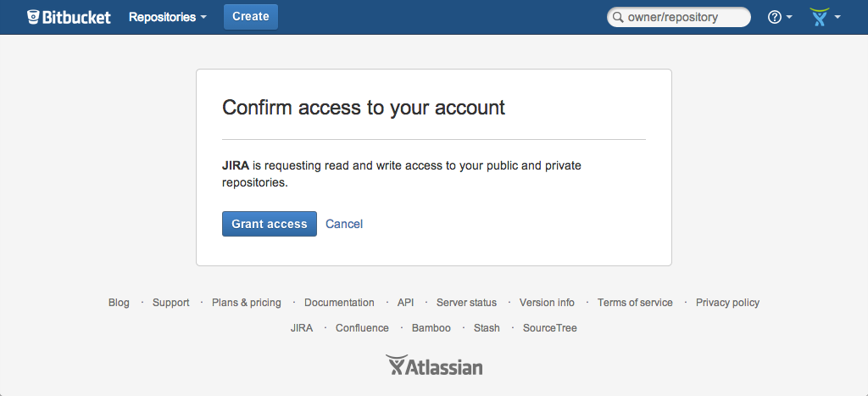The height and width of the screenshot is (396, 868).
Task: Click the Create button
Action: click(251, 17)
